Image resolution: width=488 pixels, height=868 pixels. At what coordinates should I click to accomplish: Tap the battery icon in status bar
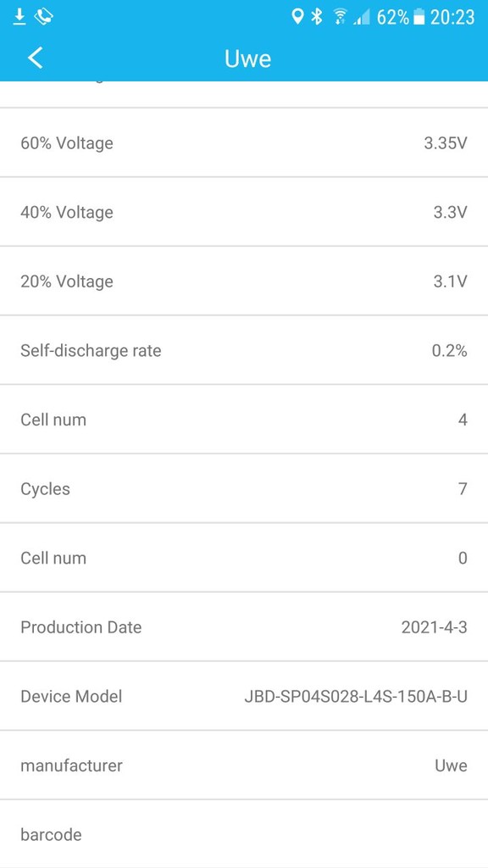point(419,18)
